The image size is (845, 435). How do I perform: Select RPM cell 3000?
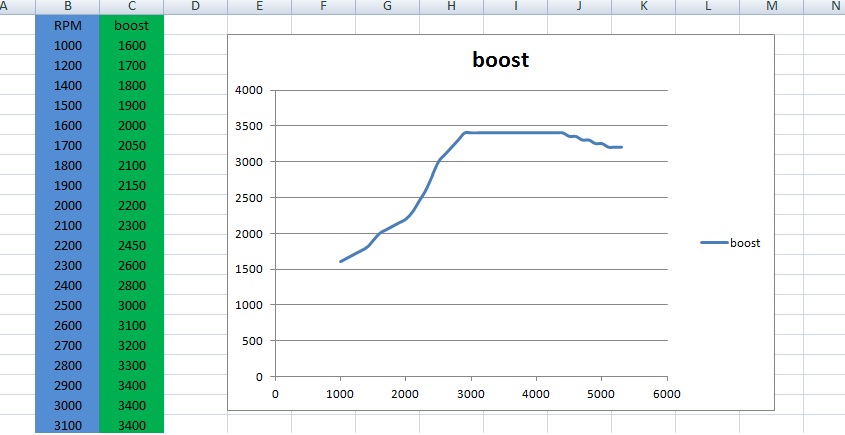pos(67,405)
